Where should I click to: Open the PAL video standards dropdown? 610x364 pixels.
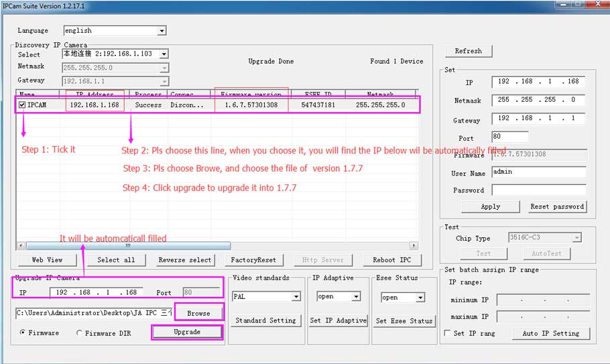pyautogui.click(x=296, y=297)
